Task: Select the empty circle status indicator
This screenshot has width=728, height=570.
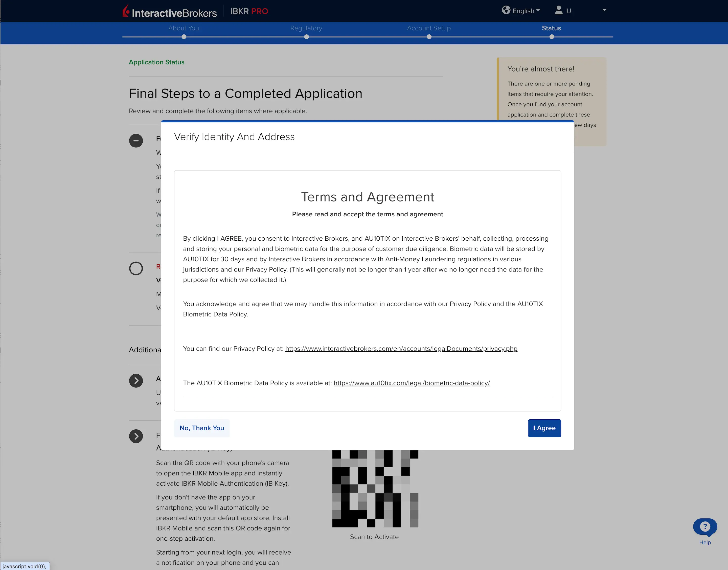Action: point(136,268)
